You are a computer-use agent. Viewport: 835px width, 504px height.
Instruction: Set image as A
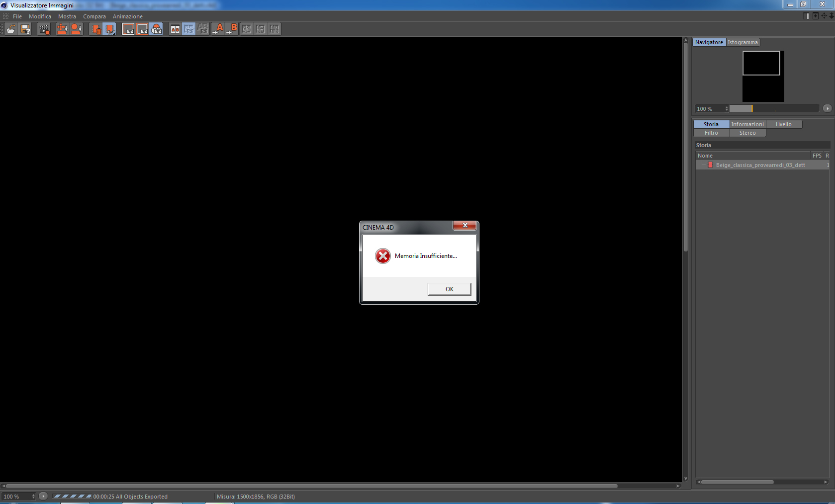[x=218, y=29]
